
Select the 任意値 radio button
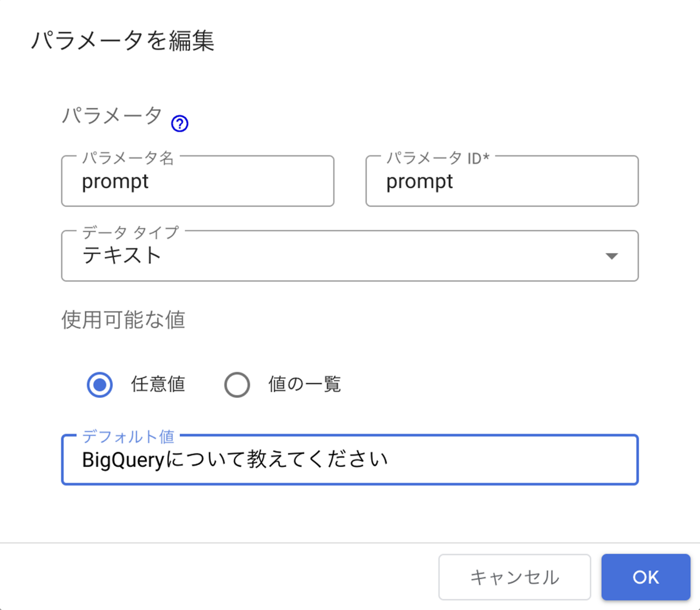(100, 385)
